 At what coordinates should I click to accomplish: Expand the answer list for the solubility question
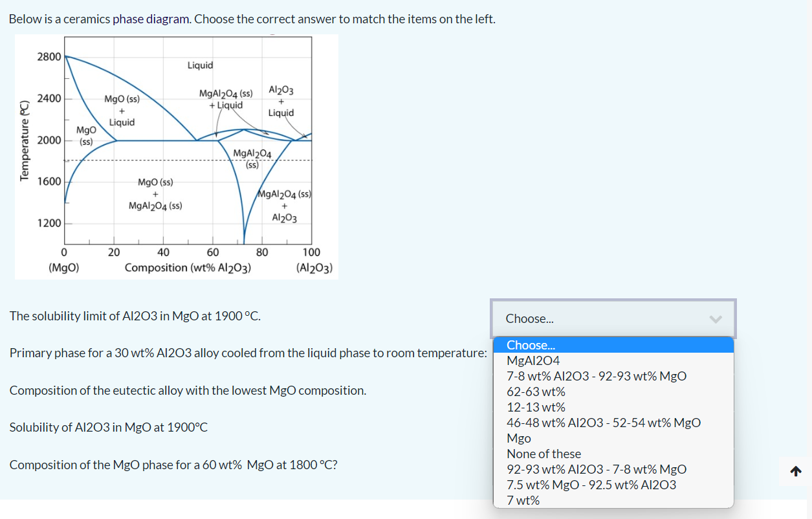coord(613,318)
